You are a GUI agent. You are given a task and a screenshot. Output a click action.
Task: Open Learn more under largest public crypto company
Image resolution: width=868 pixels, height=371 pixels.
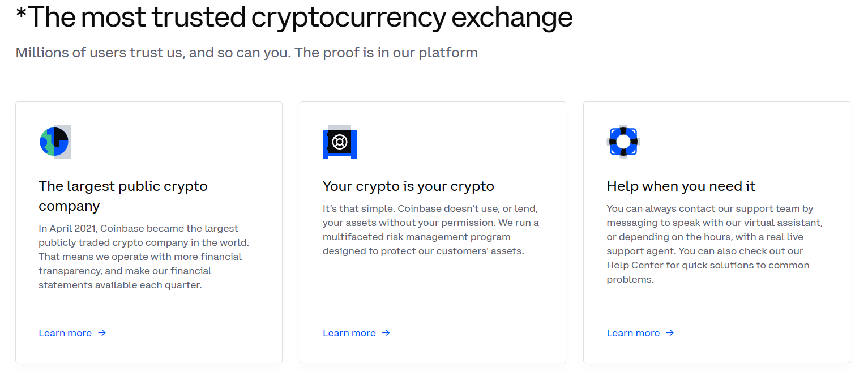pos(65,333)
